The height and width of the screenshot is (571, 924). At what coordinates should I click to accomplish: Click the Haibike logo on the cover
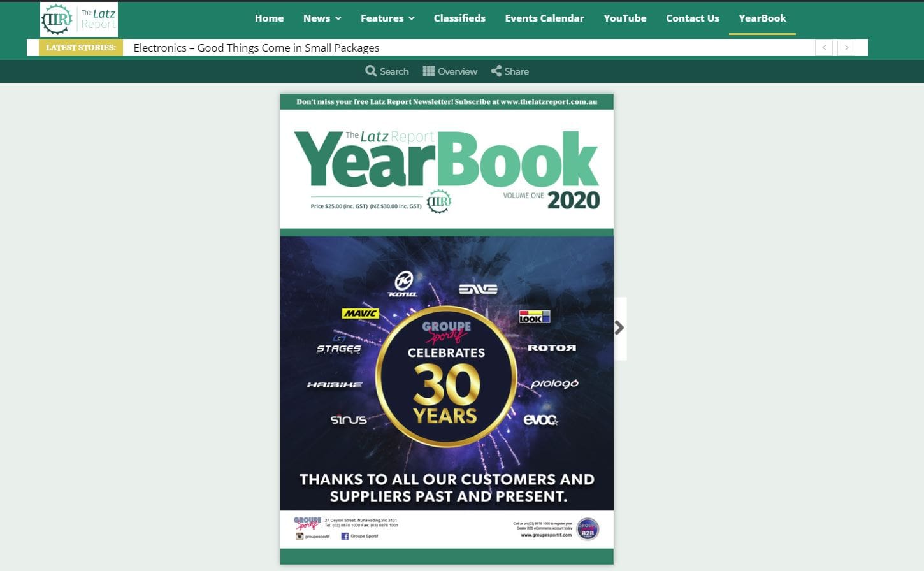[x=335, y=385]
